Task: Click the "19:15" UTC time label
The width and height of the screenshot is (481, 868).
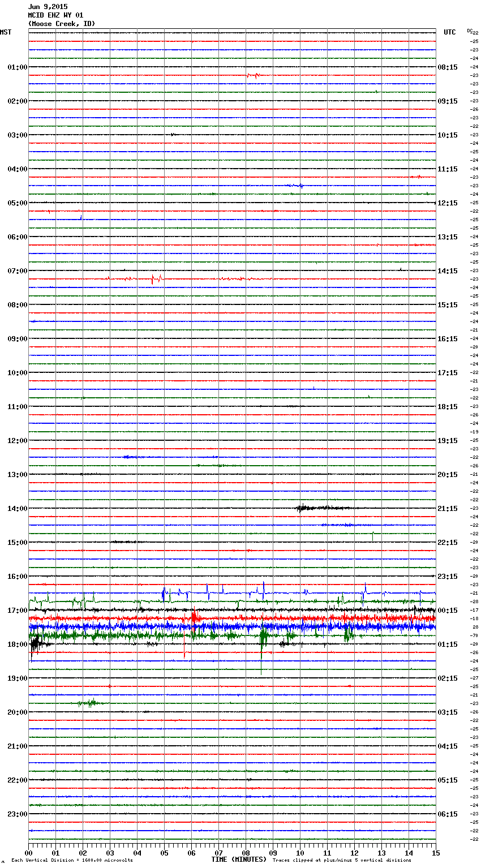Action: tap(448, 441)
